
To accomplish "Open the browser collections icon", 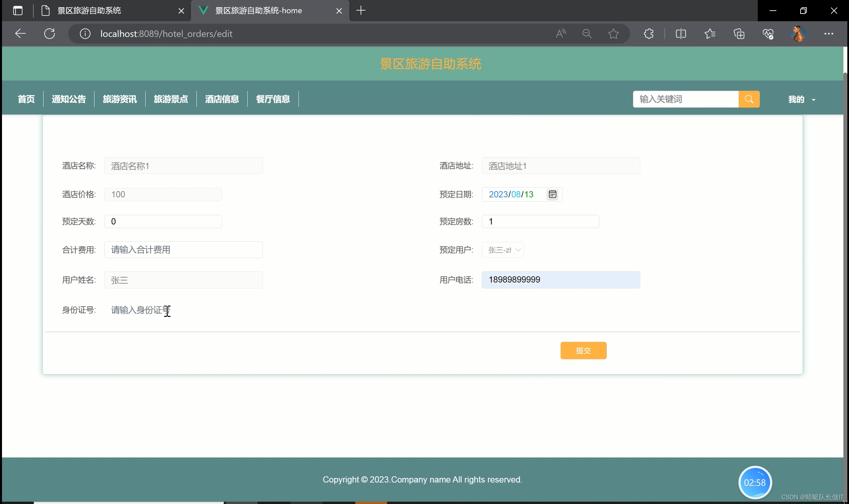I will pos(739,34).
